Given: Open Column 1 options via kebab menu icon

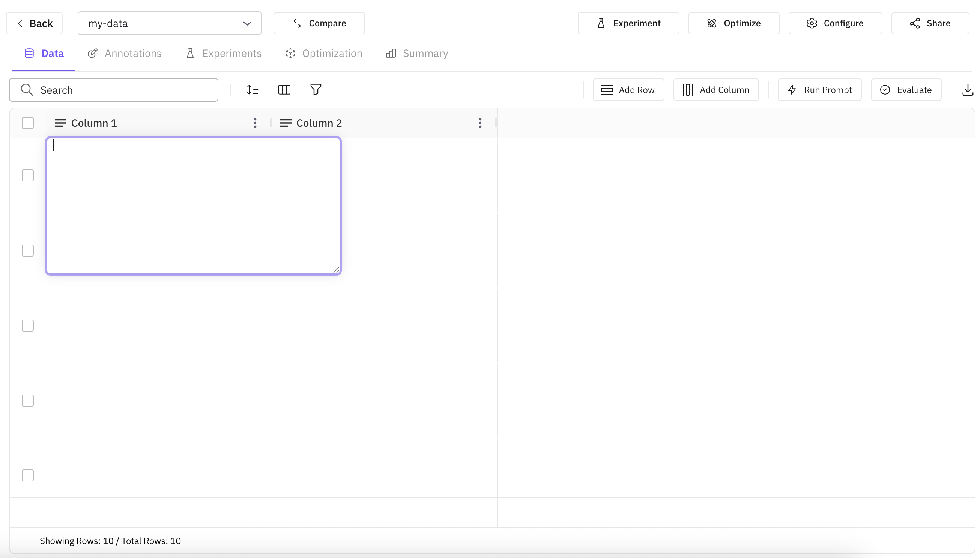Looking at the screenshot, I should click(255, 123).
